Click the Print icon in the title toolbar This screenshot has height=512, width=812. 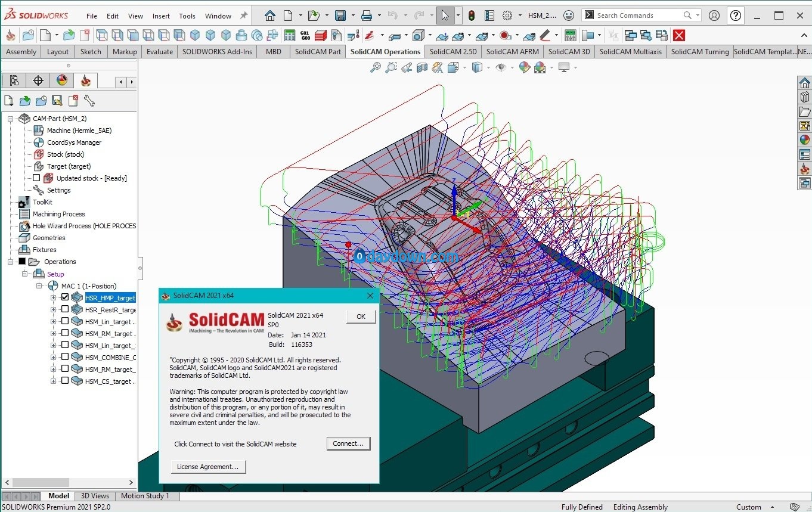point(367,15)
